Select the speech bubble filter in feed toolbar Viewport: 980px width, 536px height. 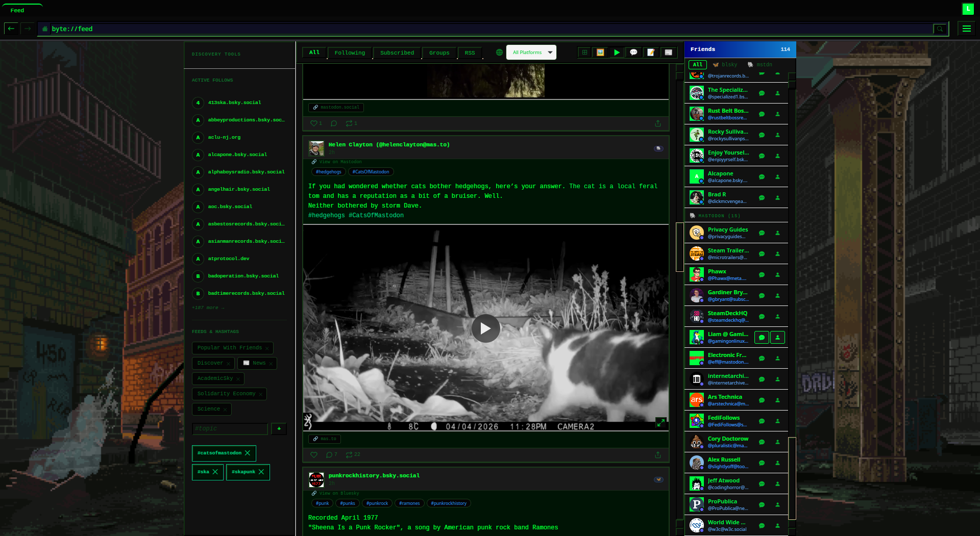(x=633, y=53)
